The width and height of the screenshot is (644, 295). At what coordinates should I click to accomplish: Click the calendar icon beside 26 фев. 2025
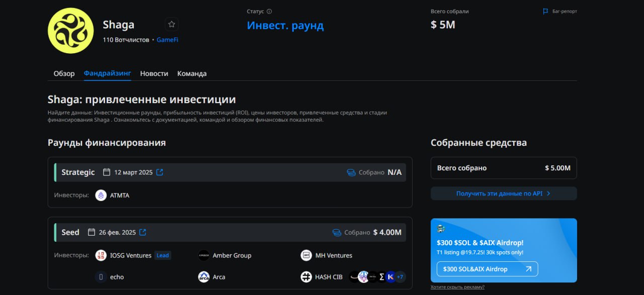point(92,232)
